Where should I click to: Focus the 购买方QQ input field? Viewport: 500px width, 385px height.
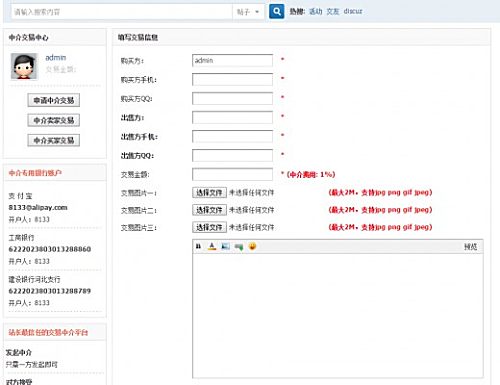(232, 98)
